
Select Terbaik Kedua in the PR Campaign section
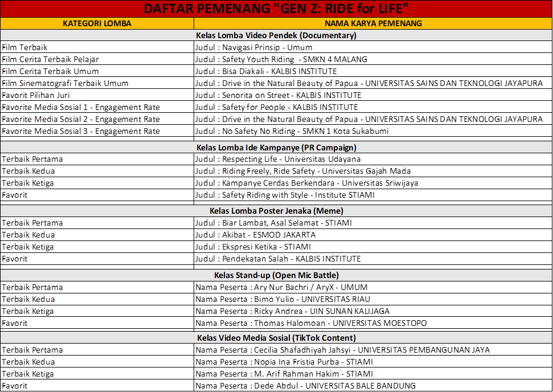[97, 171]
